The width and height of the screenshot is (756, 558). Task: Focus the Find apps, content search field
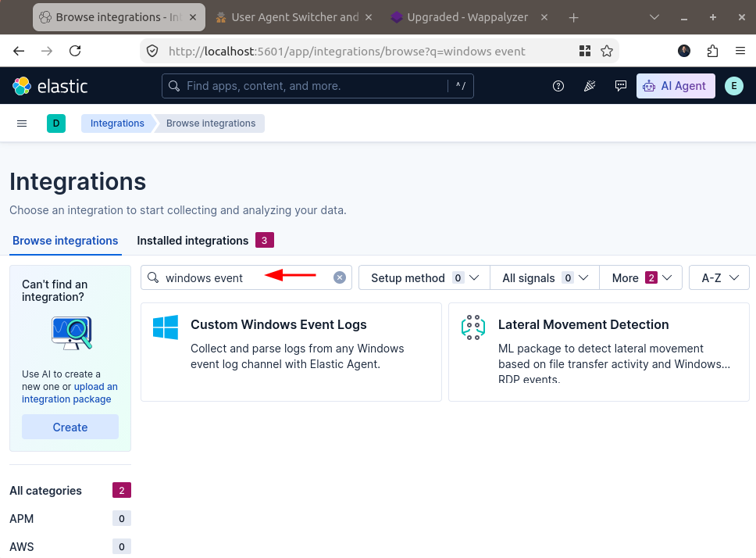318,86
